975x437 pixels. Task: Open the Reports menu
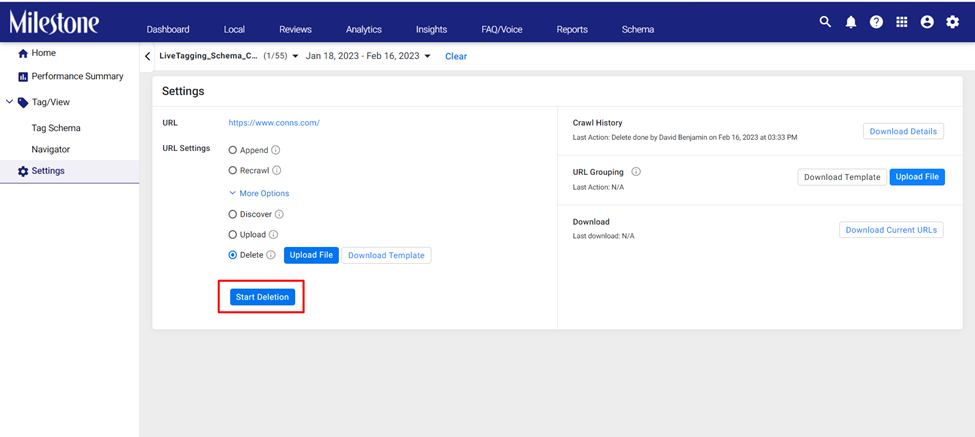572,29
